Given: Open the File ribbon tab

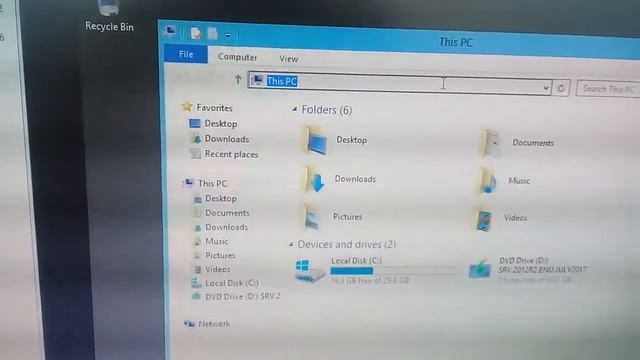Looking at the screenshot, I should [x=186, y=54].
